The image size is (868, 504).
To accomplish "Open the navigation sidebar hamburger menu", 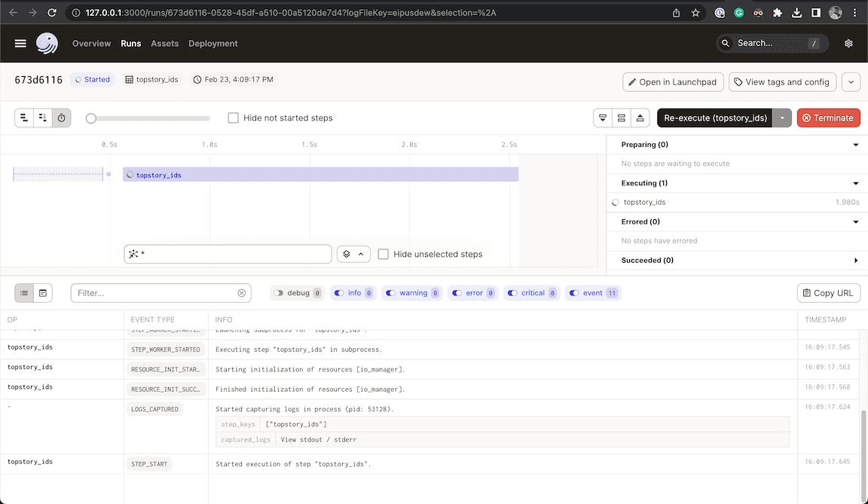I will (x=20, y=43).
